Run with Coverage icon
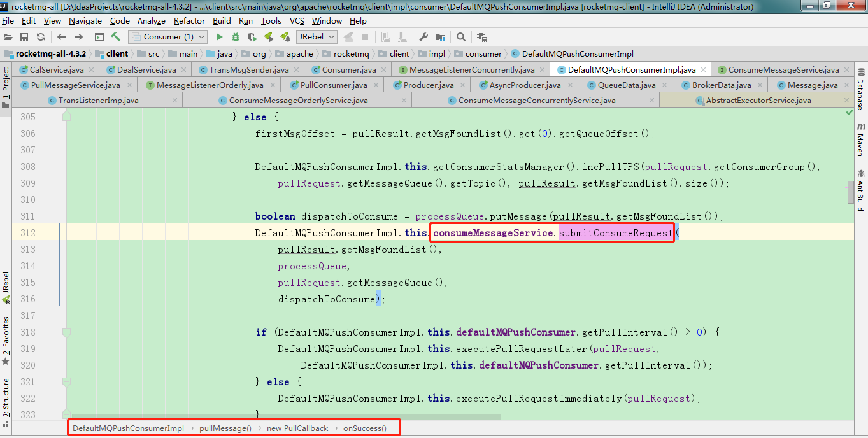The width and height of the screenshot is (868, 438). pyautogui.click(x=252, y=37)
